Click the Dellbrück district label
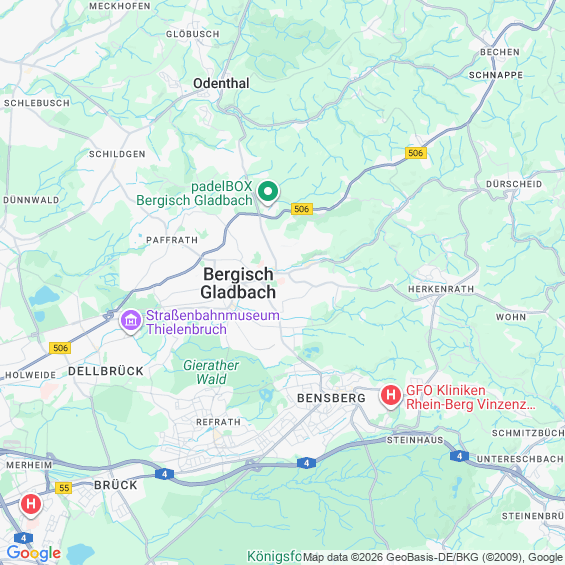 (x=106, y=371)
